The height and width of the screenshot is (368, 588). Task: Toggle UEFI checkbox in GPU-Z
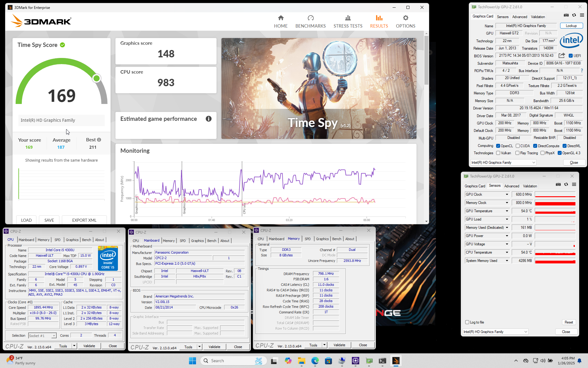tap(571, 56)
